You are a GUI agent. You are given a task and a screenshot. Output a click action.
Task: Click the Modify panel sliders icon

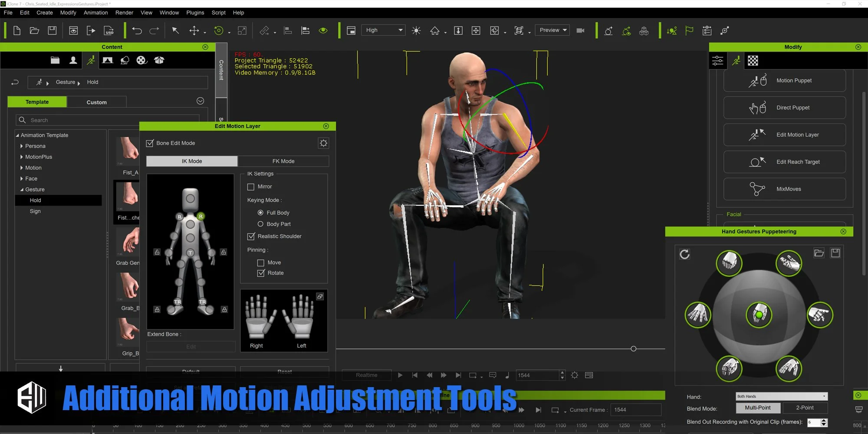718,61
